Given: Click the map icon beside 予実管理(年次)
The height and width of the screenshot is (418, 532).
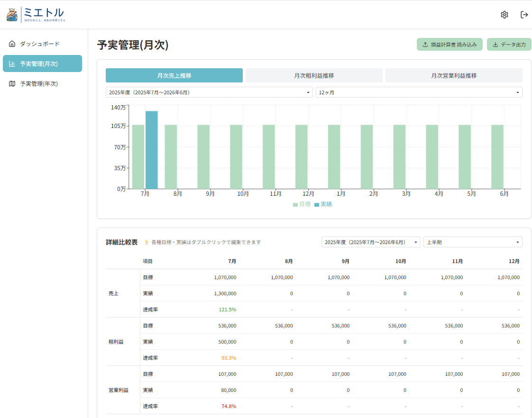Looking at the screenshot, I should 12,84.
